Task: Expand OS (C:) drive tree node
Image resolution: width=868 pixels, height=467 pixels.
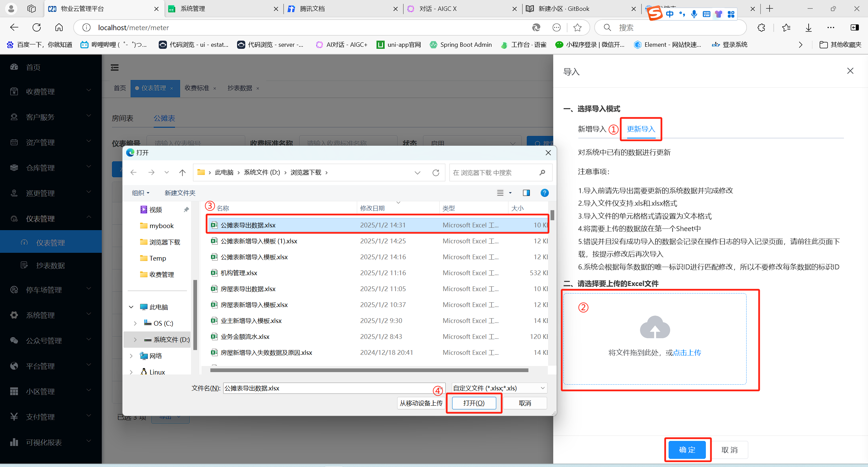Action: pyautogui.click(x=135, y=323)
